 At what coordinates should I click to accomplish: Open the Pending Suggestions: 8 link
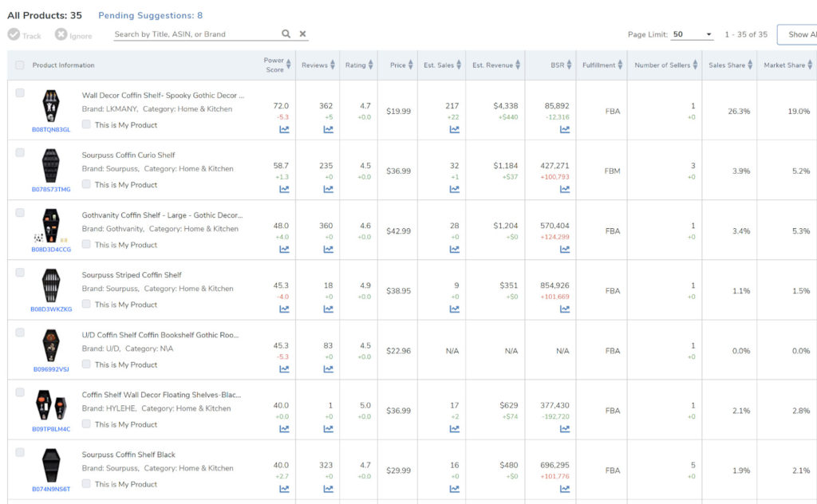point(150,15)
